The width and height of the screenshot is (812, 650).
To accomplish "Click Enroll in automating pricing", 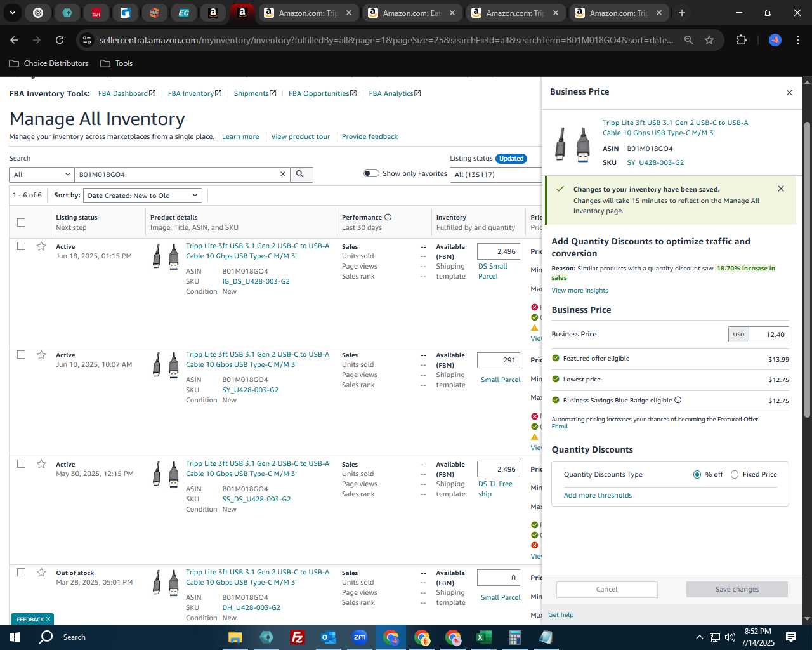I will 560,427.
